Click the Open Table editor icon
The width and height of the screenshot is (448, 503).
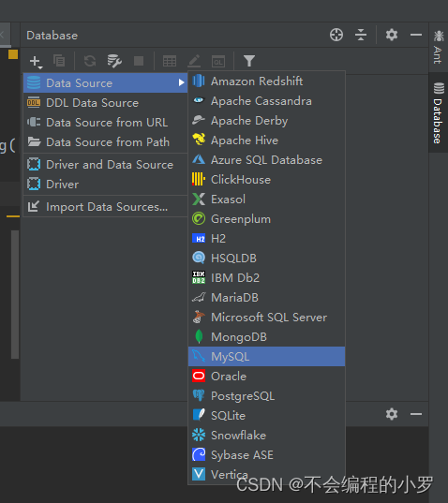170,61
